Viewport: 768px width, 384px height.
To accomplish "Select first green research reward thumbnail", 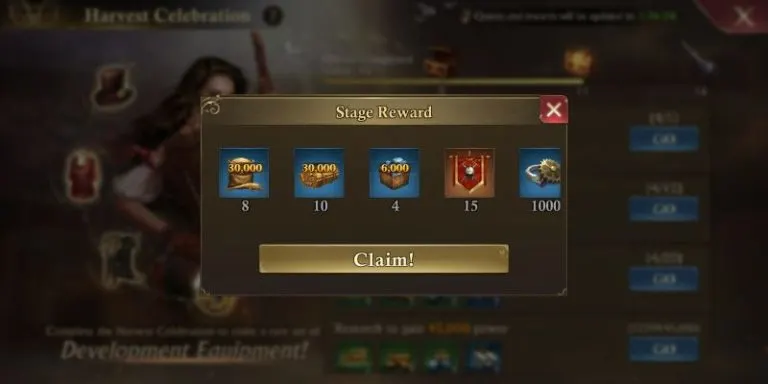I will point(354,356).
